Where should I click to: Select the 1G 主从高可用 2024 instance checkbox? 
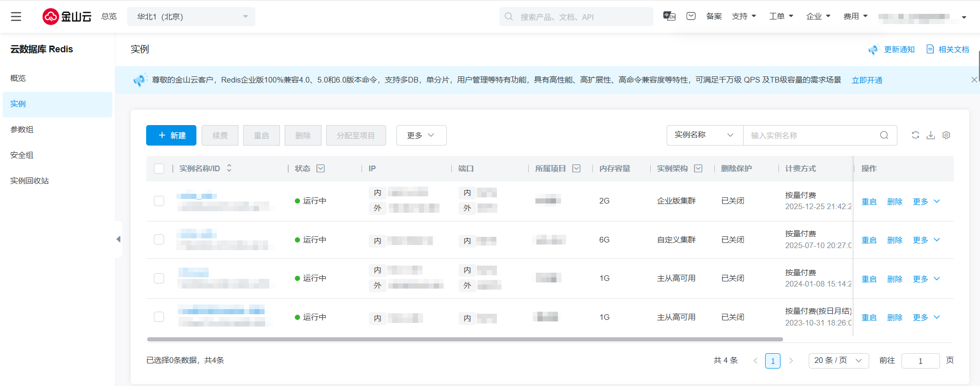pyautogui.click(x=159, y=278)
